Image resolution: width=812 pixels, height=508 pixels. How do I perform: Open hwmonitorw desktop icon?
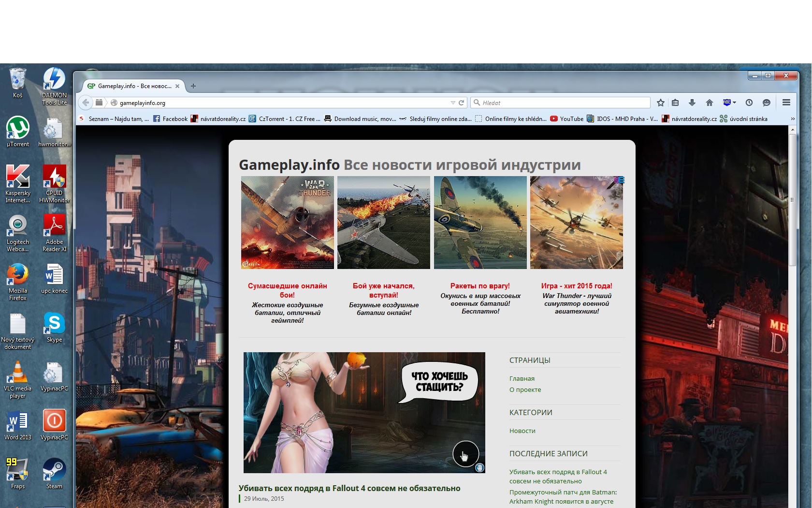click(x=54, y=132)
